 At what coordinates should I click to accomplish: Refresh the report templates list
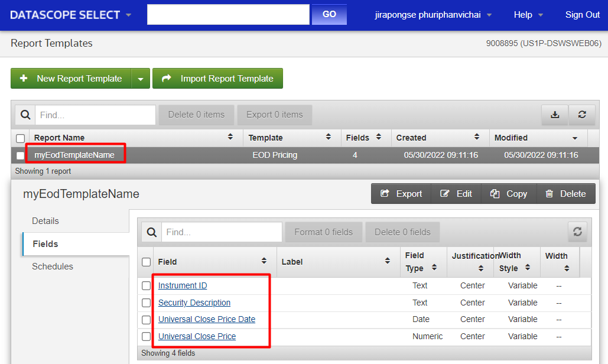[582, 115]
